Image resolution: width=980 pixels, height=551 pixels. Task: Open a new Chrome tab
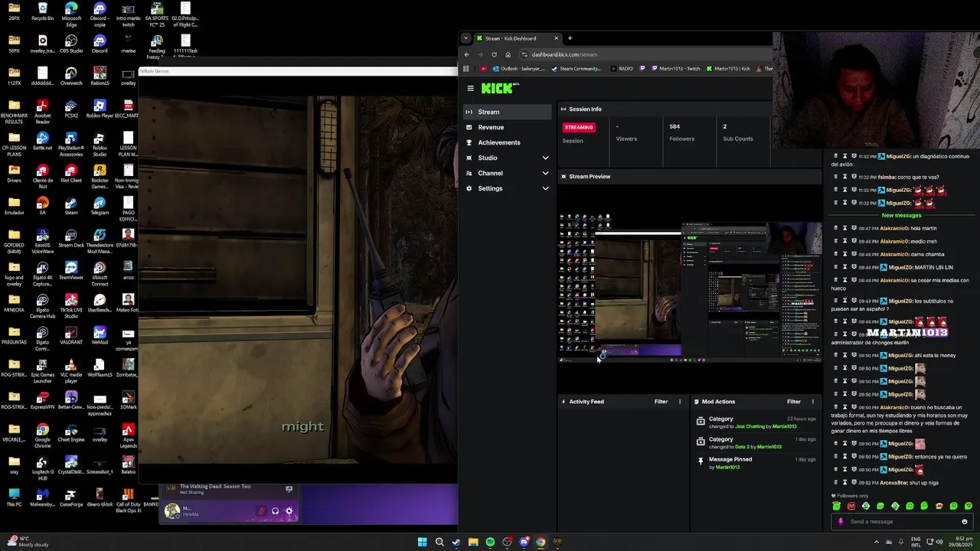[570, 38]
